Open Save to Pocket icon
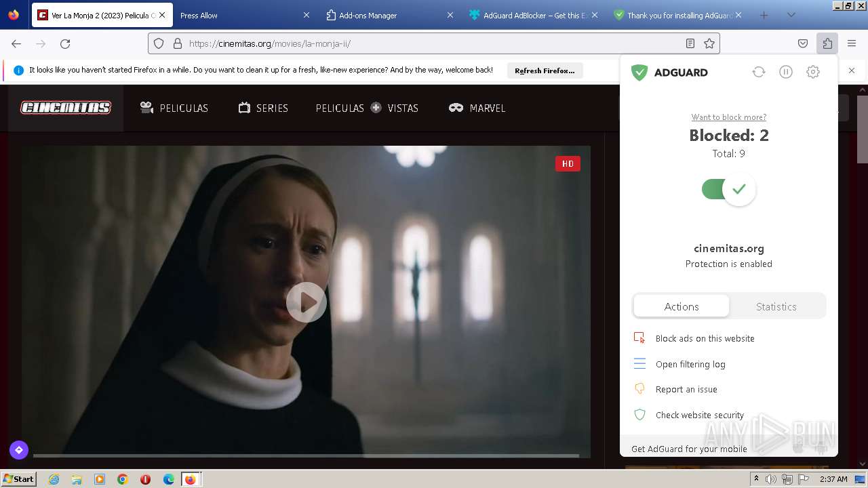This screenshot has width=868, height=488. [803, 43]
